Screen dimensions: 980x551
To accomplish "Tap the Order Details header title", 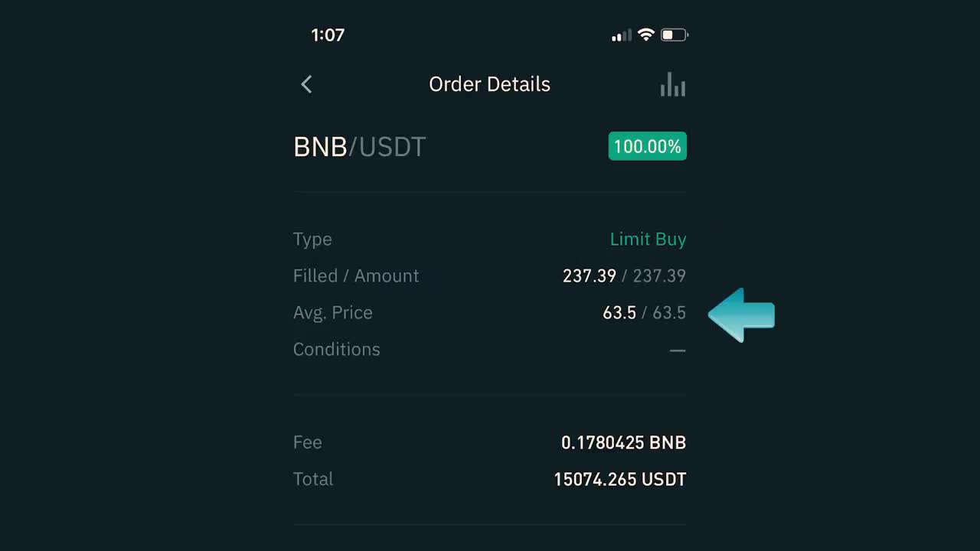I will pos(489,84).
